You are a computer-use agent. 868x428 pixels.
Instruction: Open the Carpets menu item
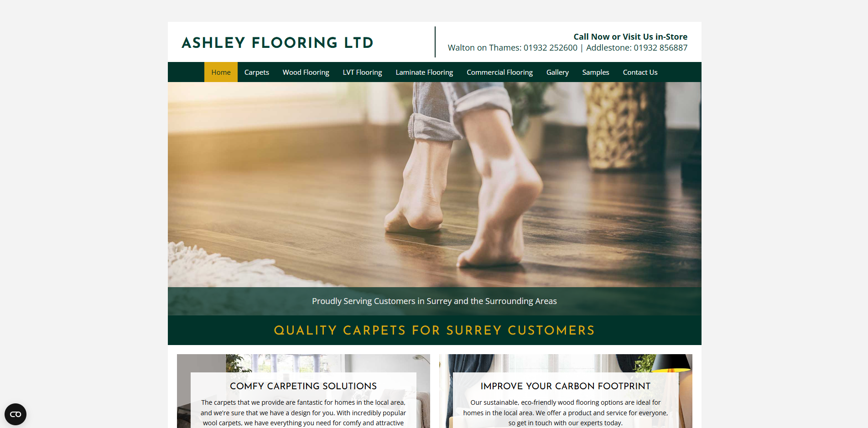257,72
